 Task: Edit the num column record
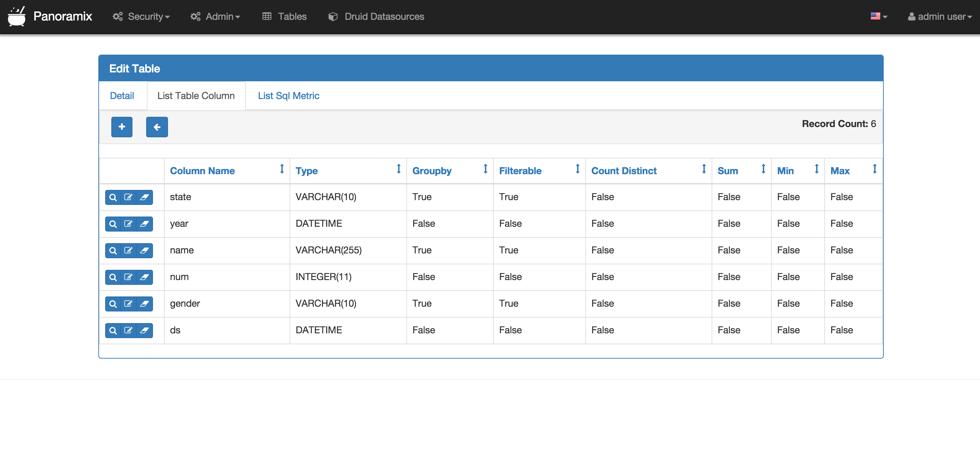(x=128, y=277)
